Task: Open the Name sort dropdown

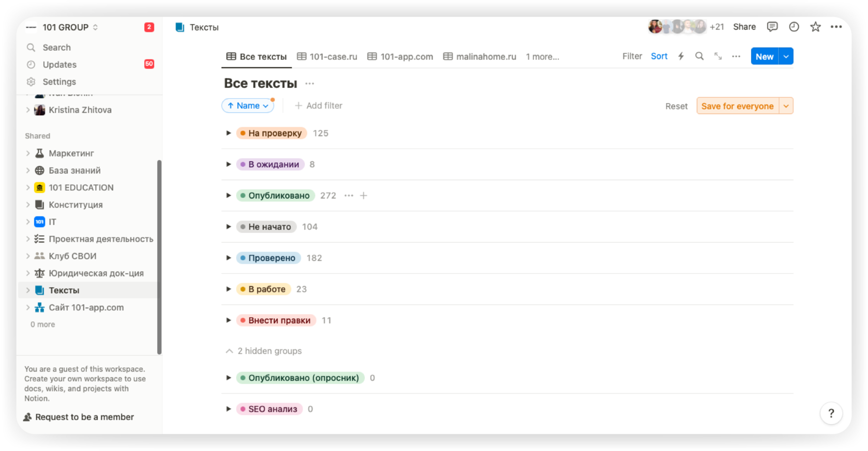Action: [x=248, y=106]
